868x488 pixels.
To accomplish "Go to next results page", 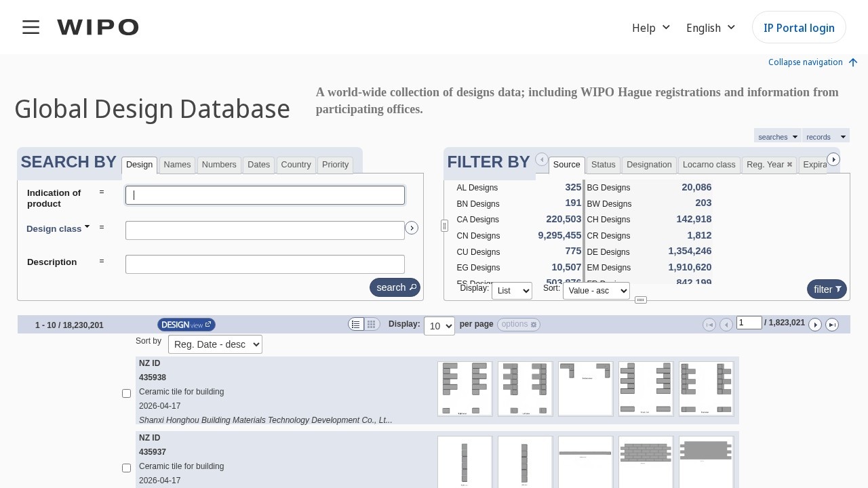I will pyautogui.click(x=815, y=325).
